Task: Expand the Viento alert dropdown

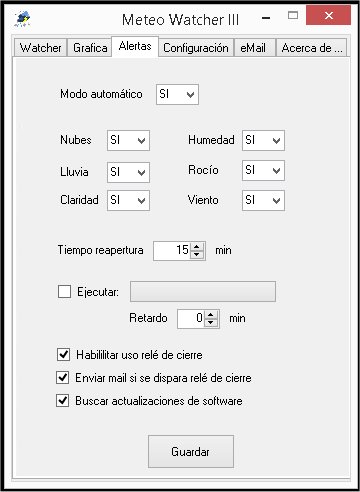Action: 263,200
